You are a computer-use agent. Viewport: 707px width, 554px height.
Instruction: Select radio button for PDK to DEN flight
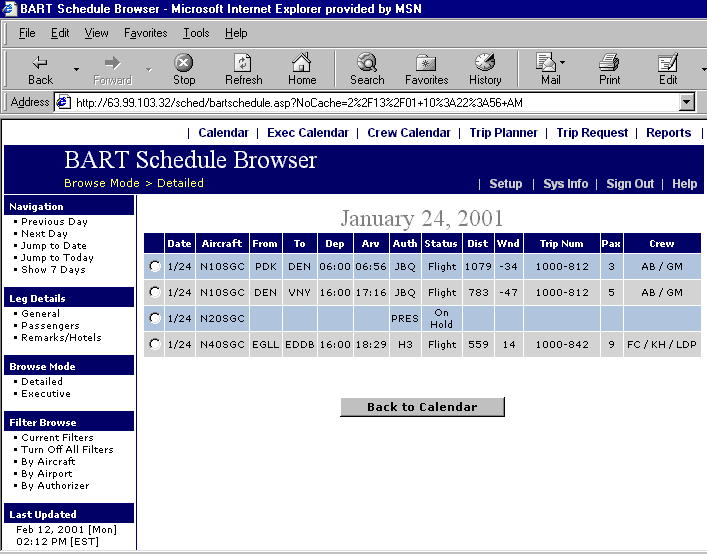coord(154,266)
